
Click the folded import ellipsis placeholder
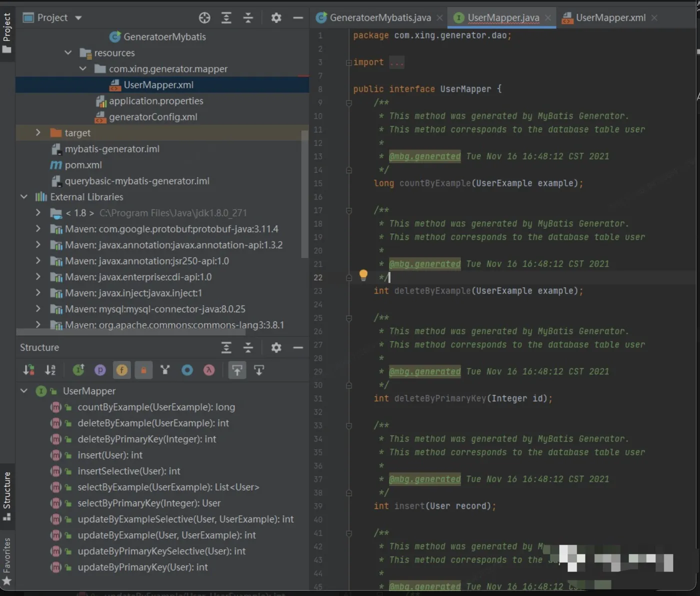tap(396, 62)
